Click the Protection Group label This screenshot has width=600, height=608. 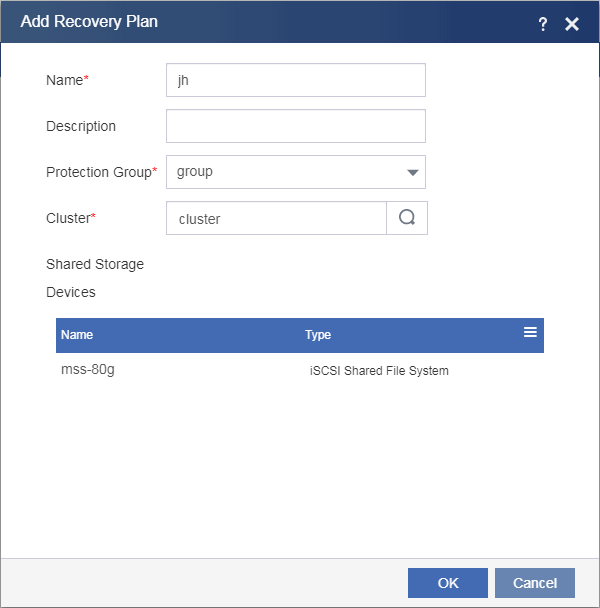99,172
